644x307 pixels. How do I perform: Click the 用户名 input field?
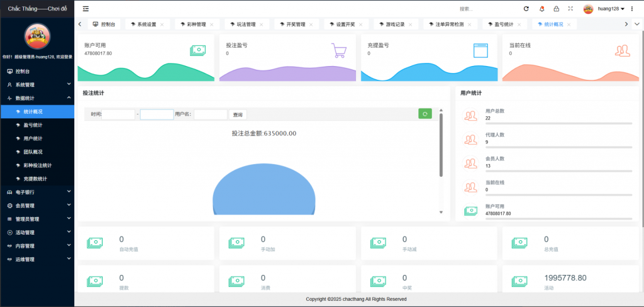tap(211, 114)
